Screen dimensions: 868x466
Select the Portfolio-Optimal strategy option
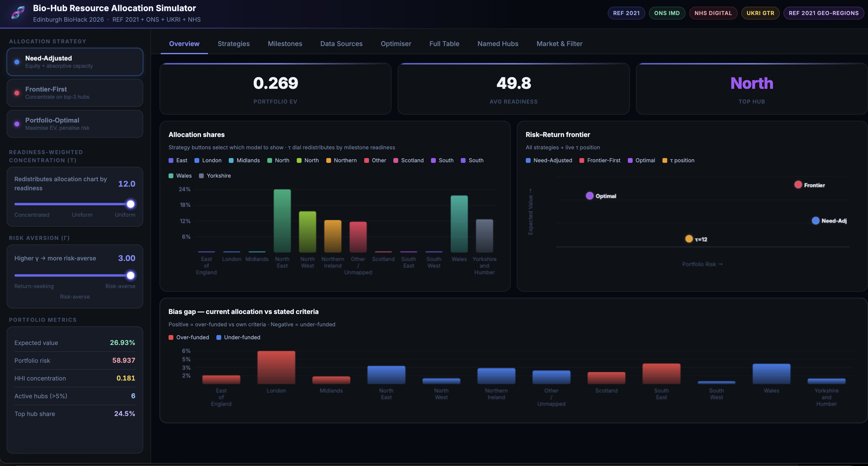(75, 124)
